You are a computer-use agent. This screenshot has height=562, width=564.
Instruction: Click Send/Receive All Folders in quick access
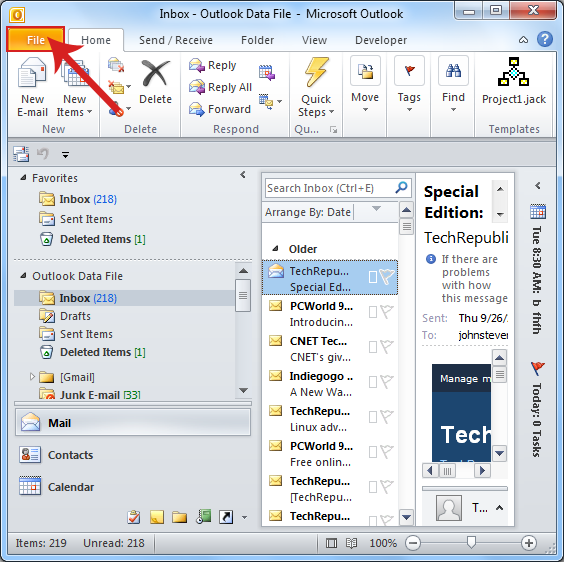point(21,154)
